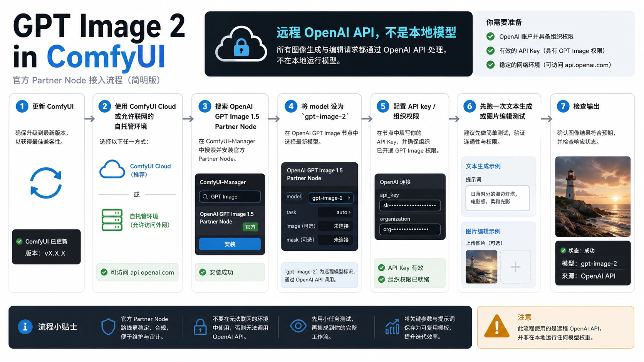
Task: Click the 来源：OpenAI API status line
Action: pyautogui.click(x=588, y=276)
